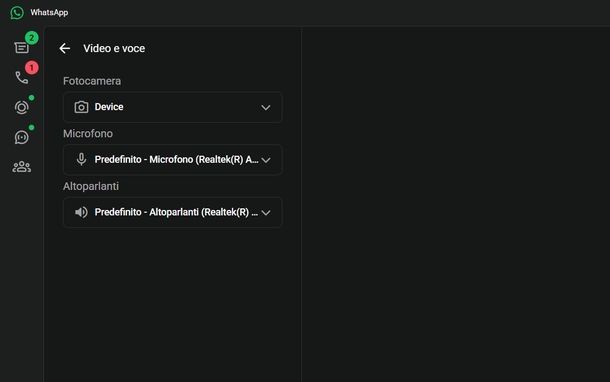Click the 'Video e voce' heading
This screenshot has height=382, width=610.
[114, 48]
